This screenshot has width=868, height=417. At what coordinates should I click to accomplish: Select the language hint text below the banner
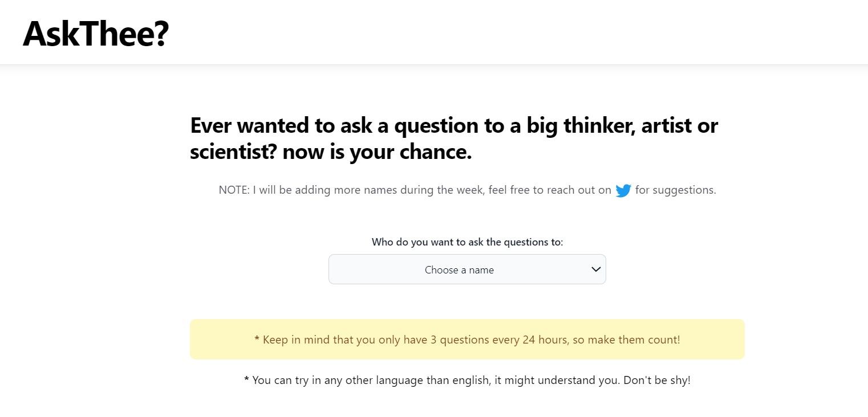click(467, 379)
